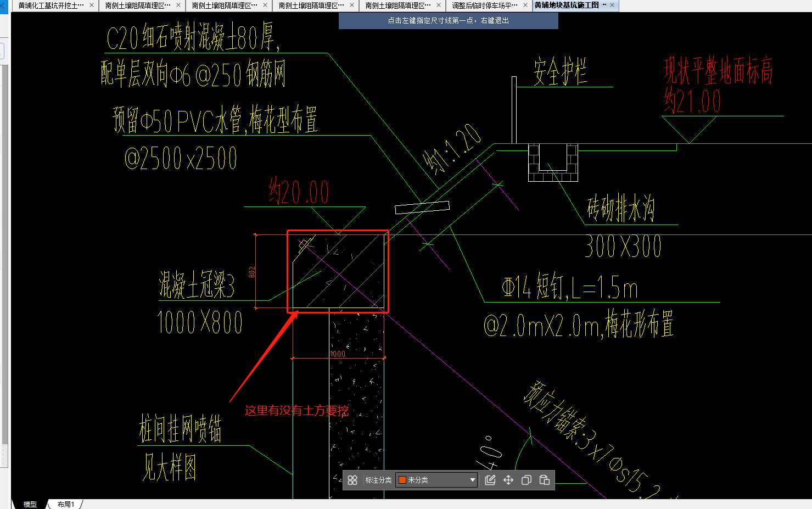812x509 pixels.
Task: Click the C20细石喷射混凝土80厚 note
Action: pos(193,37)
